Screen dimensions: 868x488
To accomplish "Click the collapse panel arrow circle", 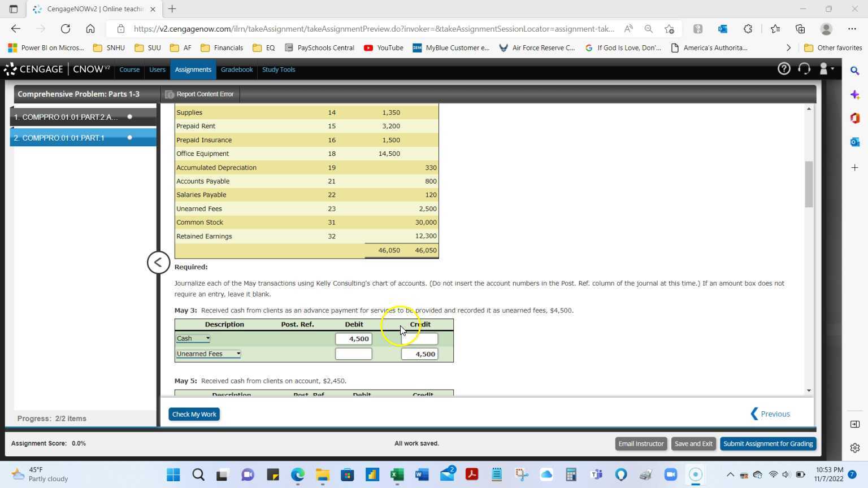I will pos(158,263).
